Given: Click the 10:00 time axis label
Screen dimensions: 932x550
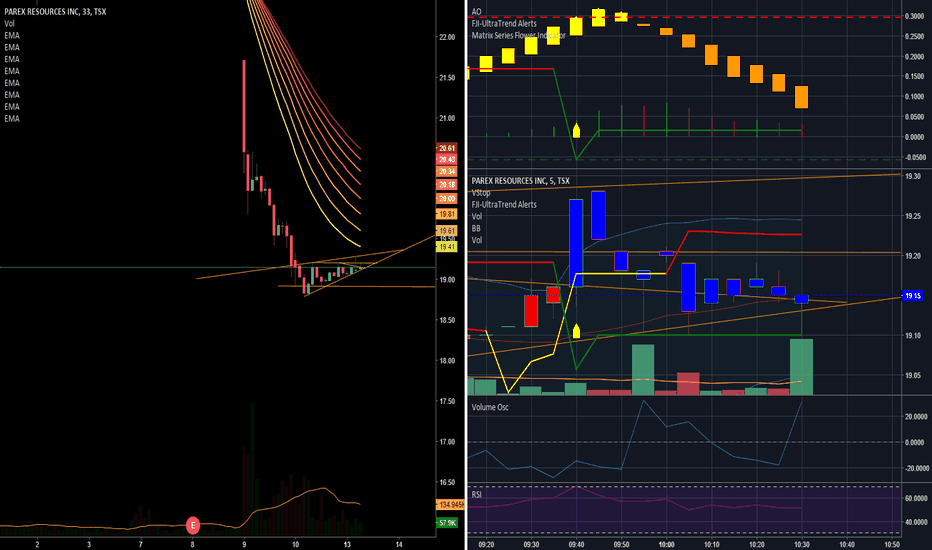Looking at the screenshot, I should tap(666, 544).
